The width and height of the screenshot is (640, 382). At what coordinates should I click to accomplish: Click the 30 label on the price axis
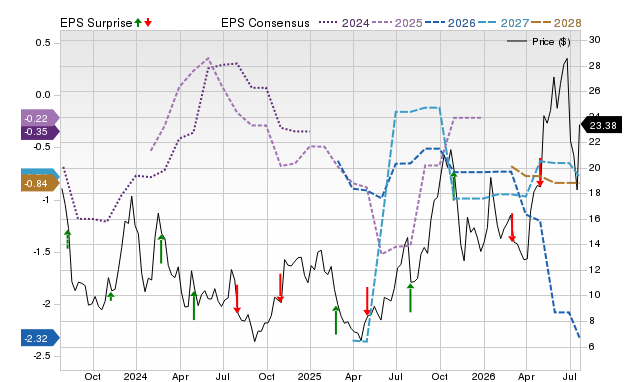tap(595, 40)
